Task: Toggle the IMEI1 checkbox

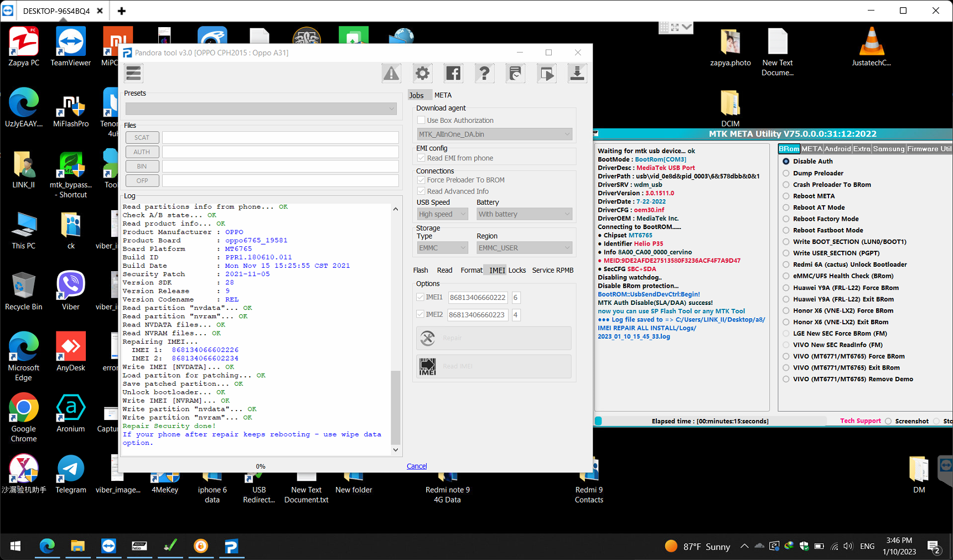Action: click(420, 297)
